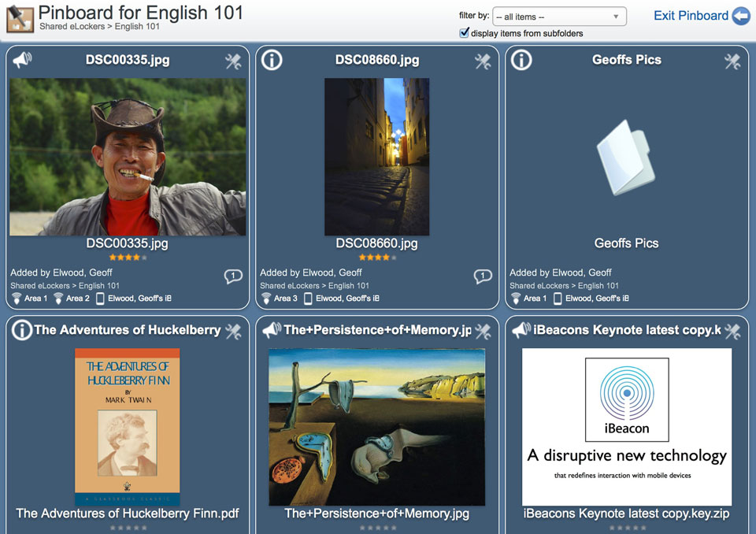The height and width of the screenshot is (534, 756).
Task: Open the DSC00335.jpg man photo thumbnail
Action: [x=128, y=157]
